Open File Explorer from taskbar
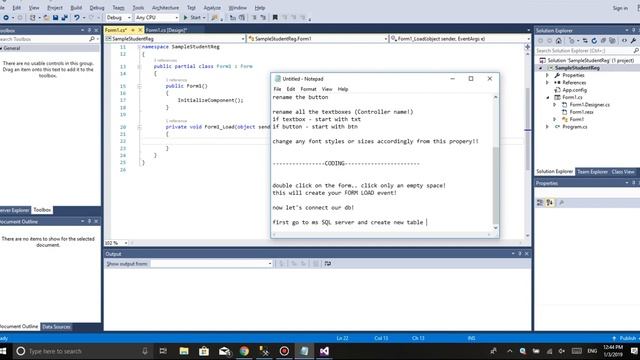The image size is (640, 360). (x=184, y=351)
